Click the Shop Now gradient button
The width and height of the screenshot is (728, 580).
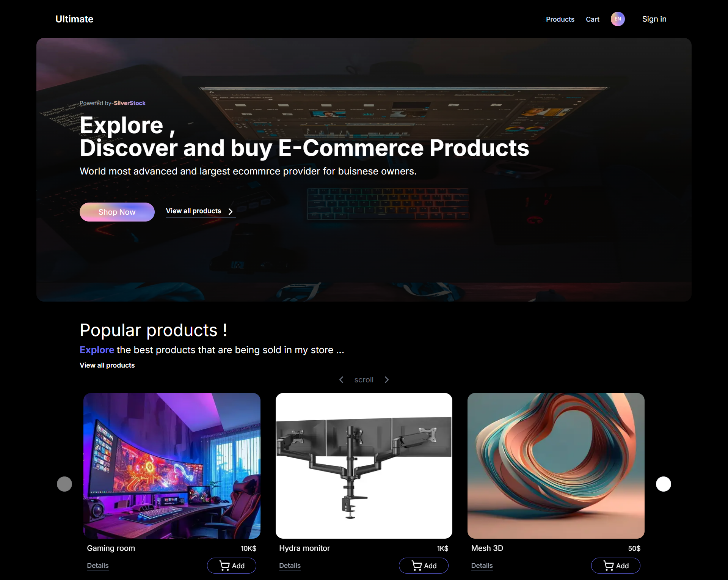click(x=117, y=212)
